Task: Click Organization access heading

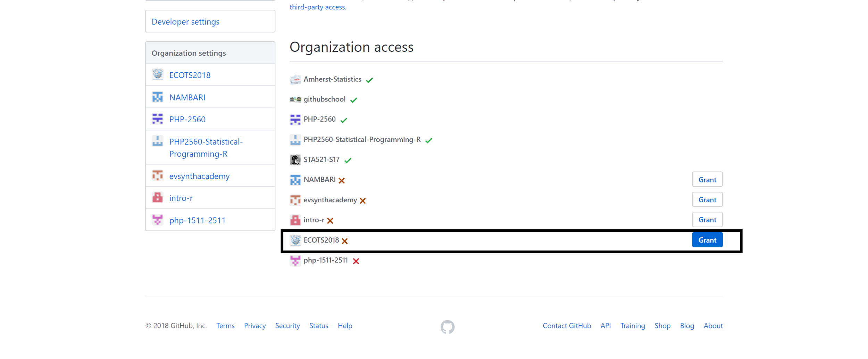Action: [x=351, y=47]
